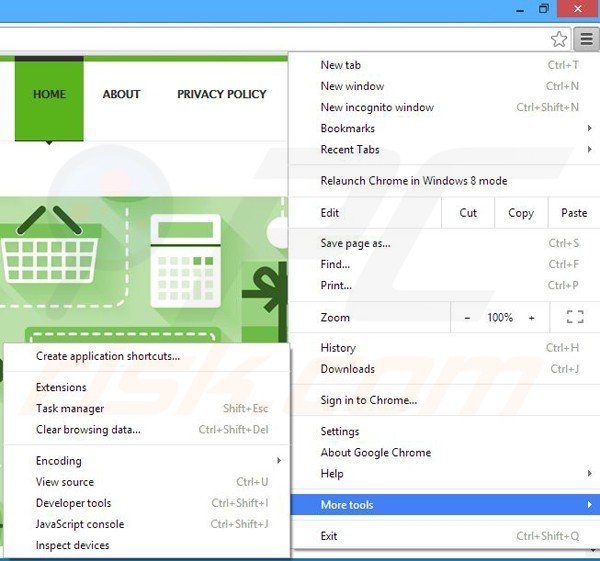
Task: Select Exit from the menu
Action: [x=445, y=536]
